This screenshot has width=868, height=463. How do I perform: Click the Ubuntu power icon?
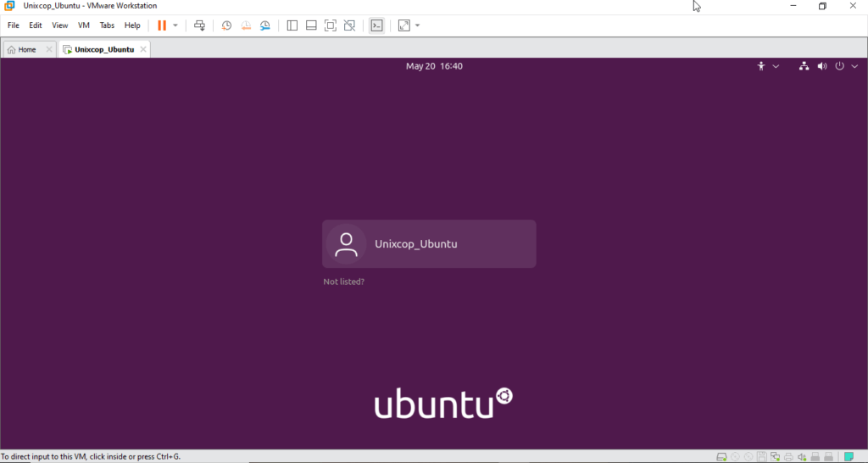click(x=840, y=66)
